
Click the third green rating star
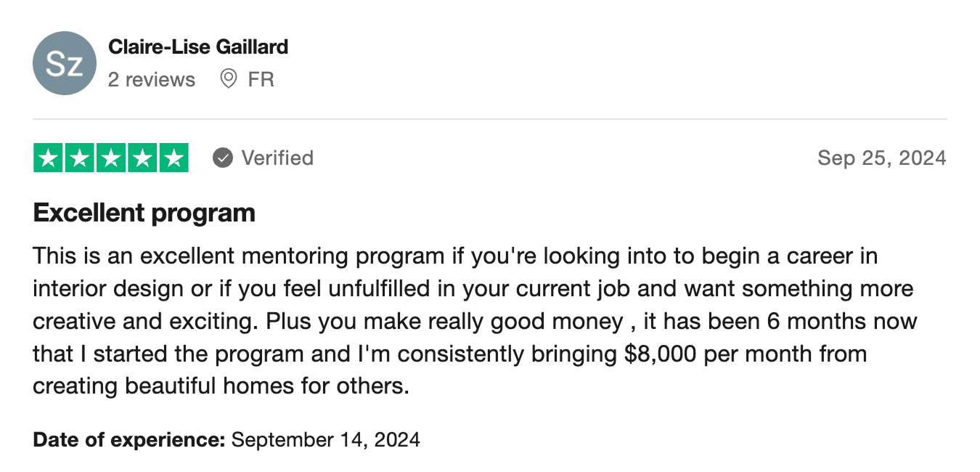pyautogui.click(x=110, y=158)
